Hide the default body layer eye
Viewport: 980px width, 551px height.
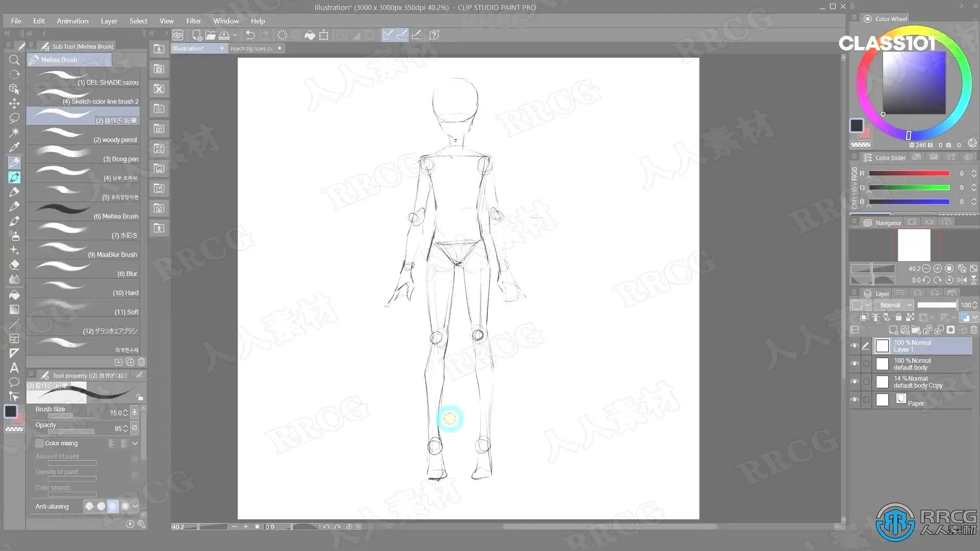click(x=854, y=364)
